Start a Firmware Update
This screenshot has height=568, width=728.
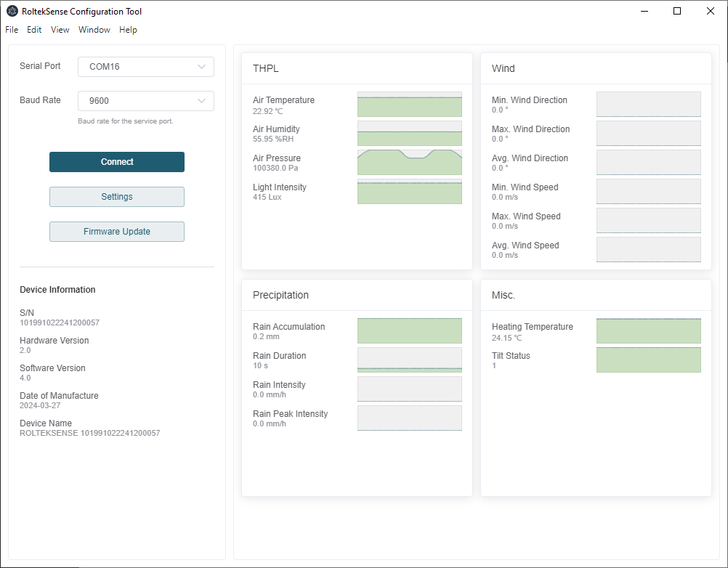point(117,232)
